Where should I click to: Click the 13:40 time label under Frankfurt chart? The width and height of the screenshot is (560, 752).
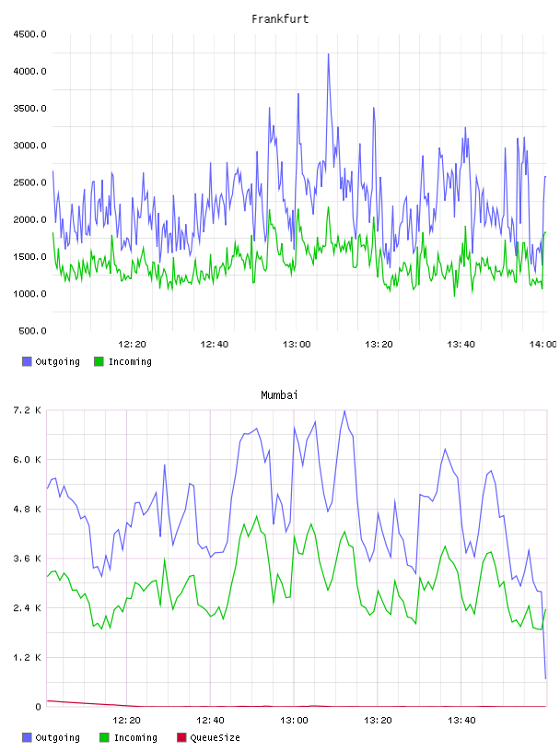coord(461,344)
